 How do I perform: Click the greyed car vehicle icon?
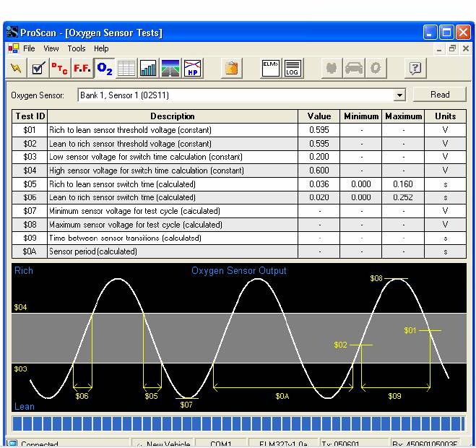click(354, 69)
